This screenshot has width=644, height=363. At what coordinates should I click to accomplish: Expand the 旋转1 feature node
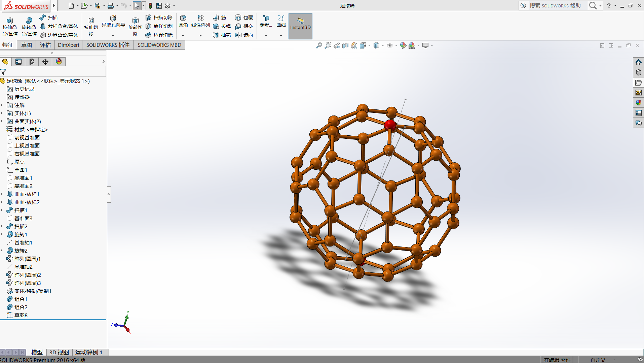point(2,235)
